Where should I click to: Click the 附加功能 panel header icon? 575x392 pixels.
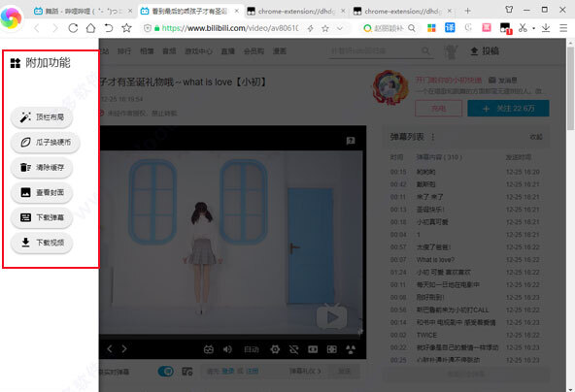(x=16, y=63)
